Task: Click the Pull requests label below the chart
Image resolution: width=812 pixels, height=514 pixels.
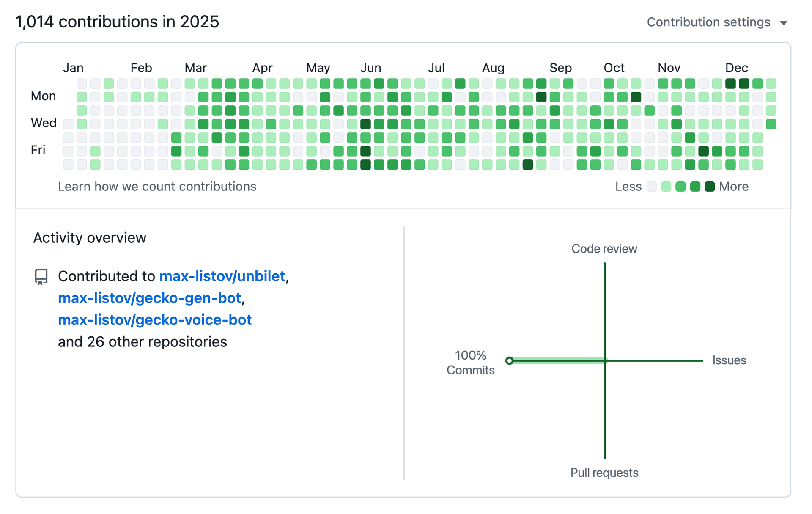Action: point(604,473)
